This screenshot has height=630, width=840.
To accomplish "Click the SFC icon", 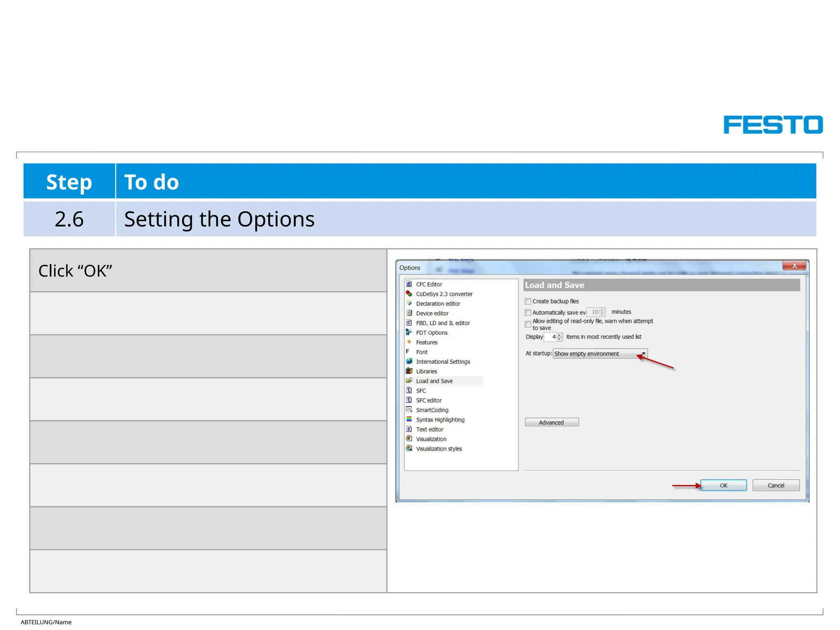I will pyautogui.click(x=409, y=390).
